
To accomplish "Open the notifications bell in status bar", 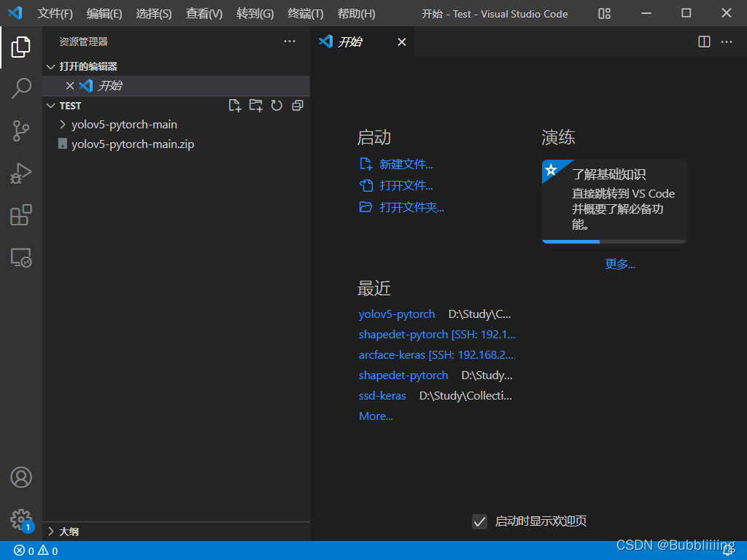I will (728, 551).
